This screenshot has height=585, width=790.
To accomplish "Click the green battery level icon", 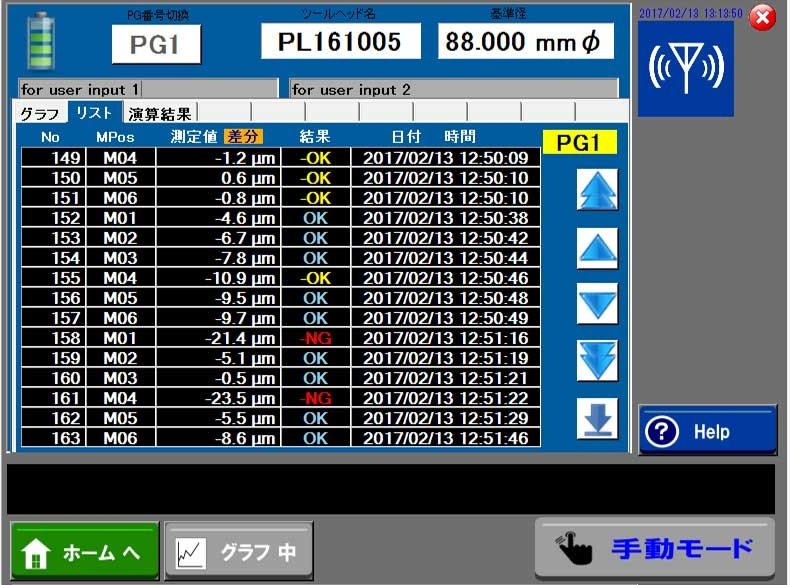I will pos(40,40).
